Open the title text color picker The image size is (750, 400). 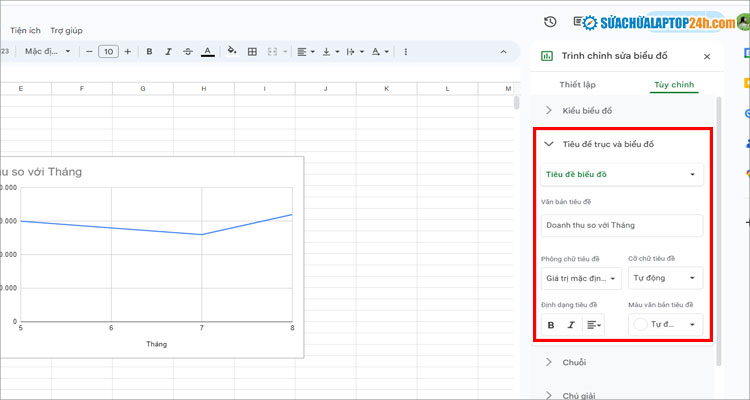point(665,325)
